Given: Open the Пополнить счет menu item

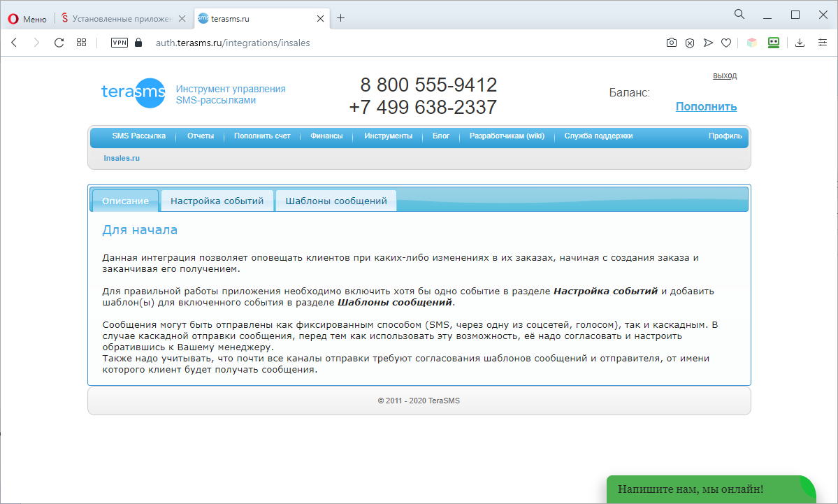Looking at the screenshot, I should click(262, 136).
